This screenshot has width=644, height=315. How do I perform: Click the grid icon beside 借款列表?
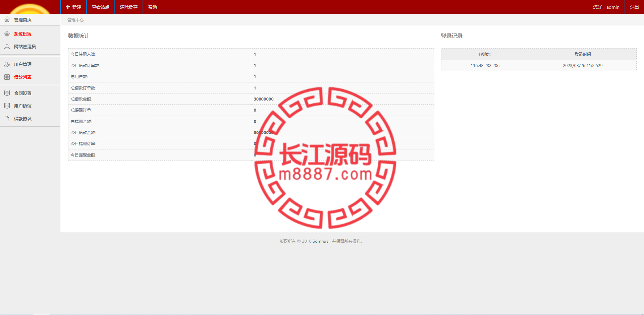coord(7,77)
